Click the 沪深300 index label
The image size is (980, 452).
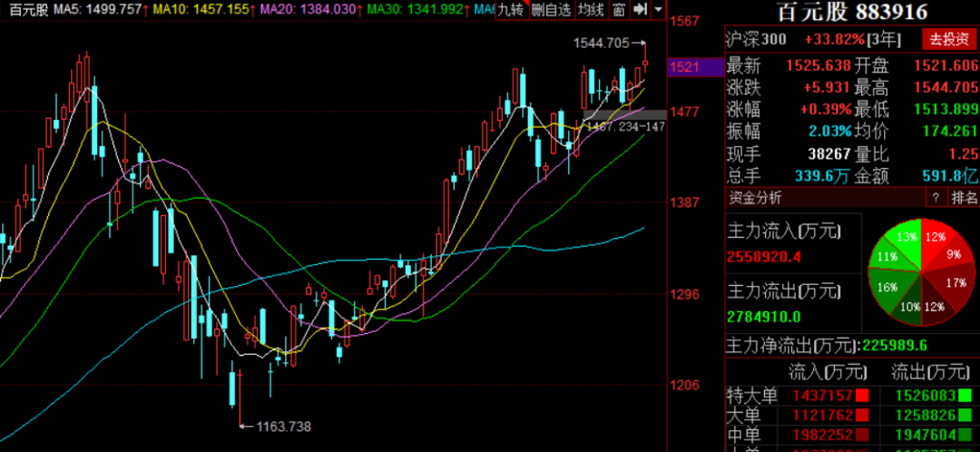point(756,39)
